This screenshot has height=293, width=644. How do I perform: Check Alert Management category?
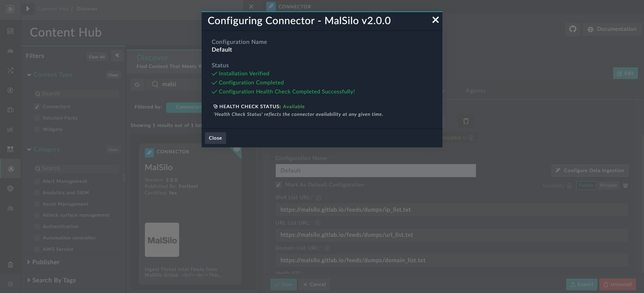[37, 181]
